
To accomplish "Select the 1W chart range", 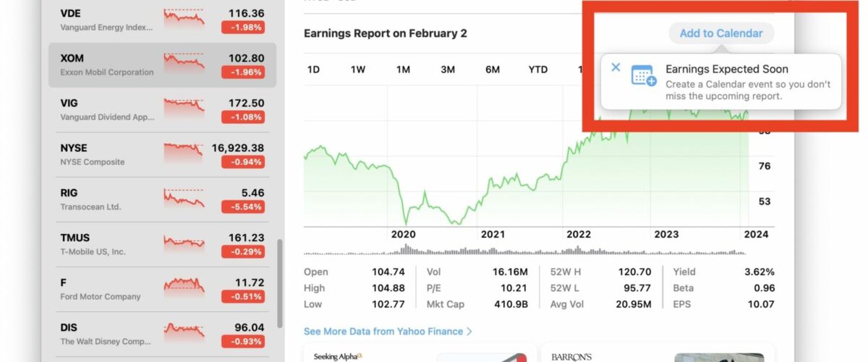I will [x=358, y=70].
